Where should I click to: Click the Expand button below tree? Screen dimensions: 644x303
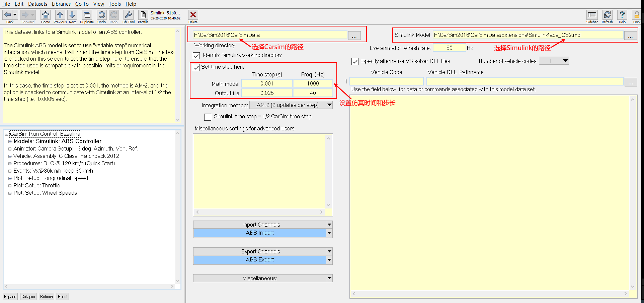10,297
